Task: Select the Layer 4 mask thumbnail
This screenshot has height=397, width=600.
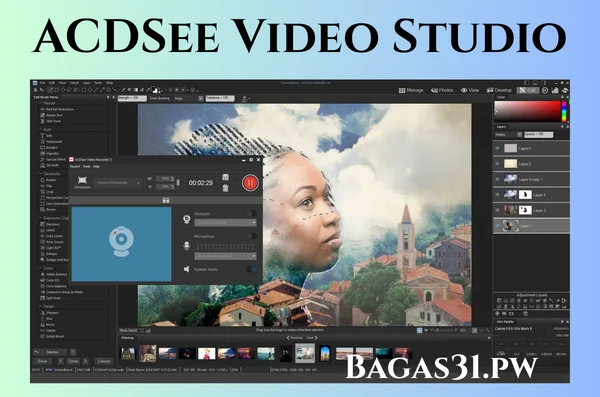Action: (x=525, y=194)
